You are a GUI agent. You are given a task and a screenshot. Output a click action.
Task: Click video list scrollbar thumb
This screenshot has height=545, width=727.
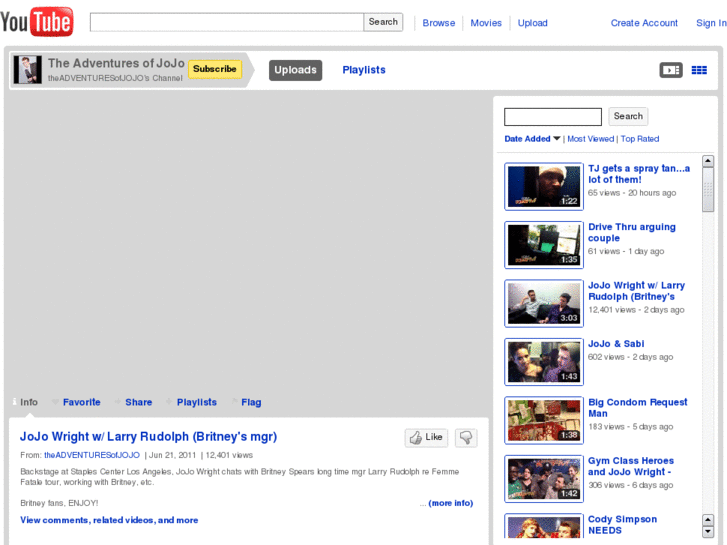[708, 189]
